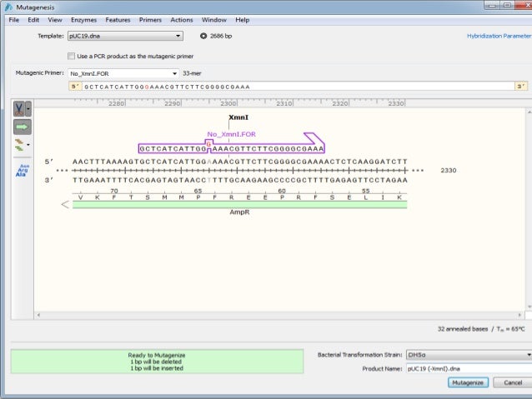This screenshot has height=399, width=532.
Task: Open the Features menu
Action: [118, 20]
